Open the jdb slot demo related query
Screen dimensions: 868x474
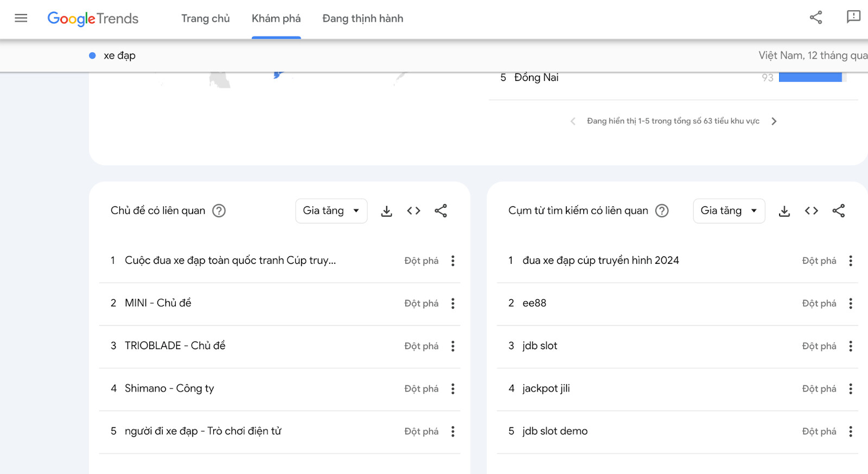[555, 431]
